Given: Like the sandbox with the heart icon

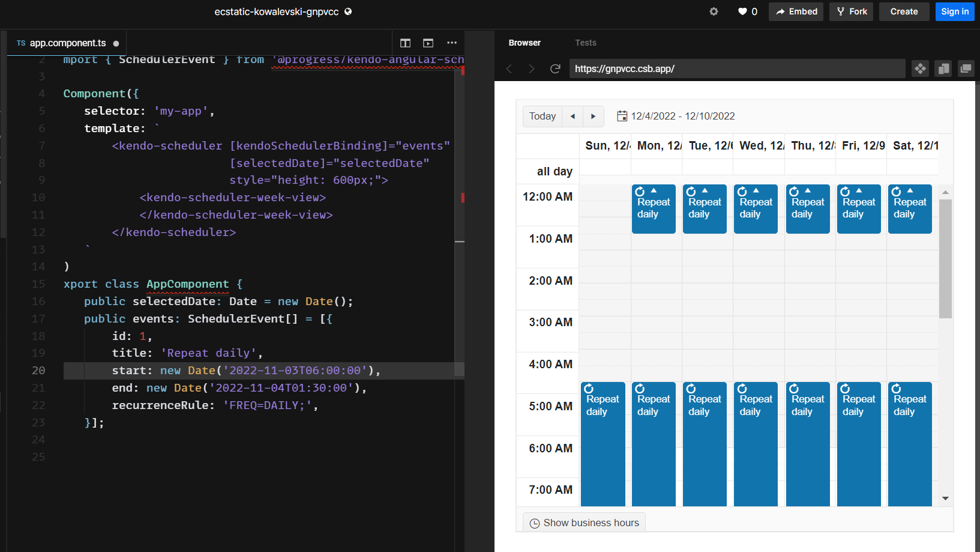Looking at the screenshot, I should pyautogui.click(x=742, y=11).
